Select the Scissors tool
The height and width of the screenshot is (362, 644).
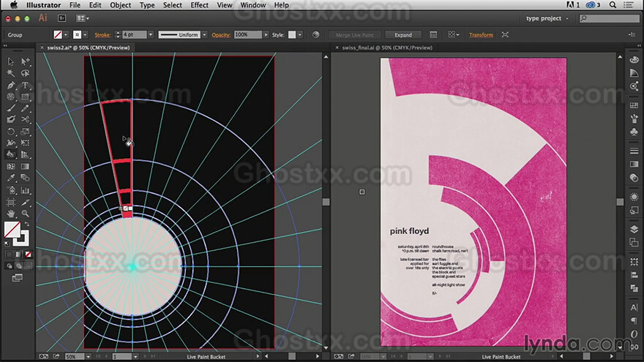pos(25,119)
